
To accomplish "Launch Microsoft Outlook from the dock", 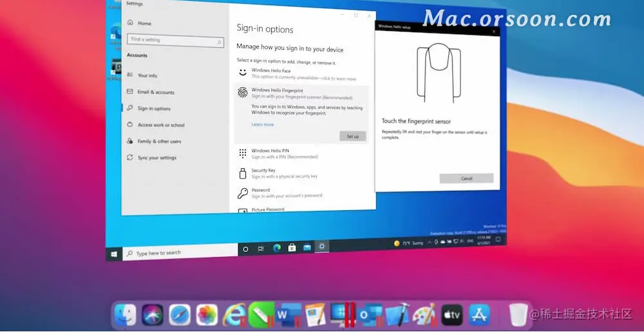I will tap(369, 315).
